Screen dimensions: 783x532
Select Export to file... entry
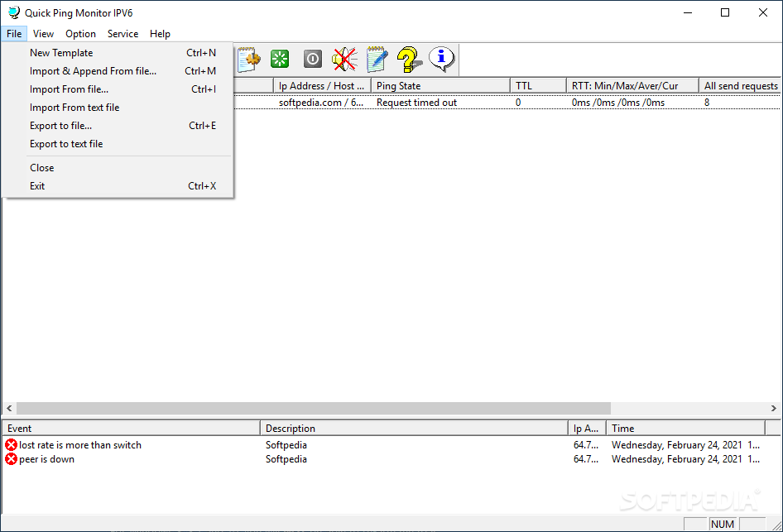(x=118, y=125)
